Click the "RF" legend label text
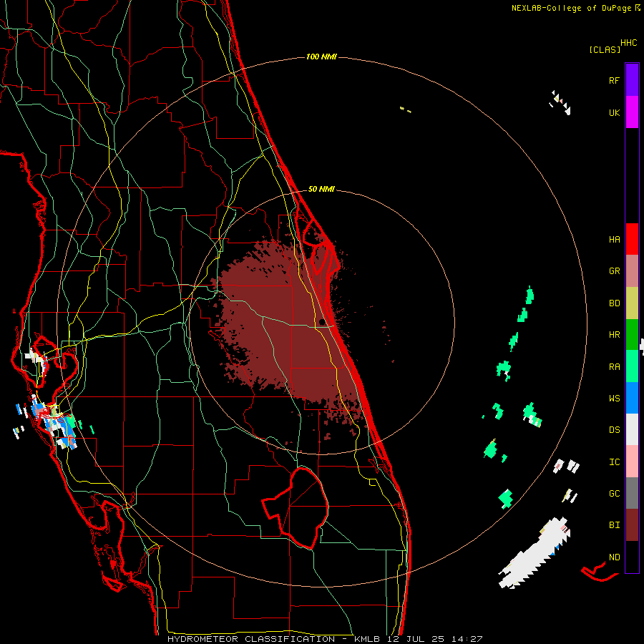 (x=614, y=80)
